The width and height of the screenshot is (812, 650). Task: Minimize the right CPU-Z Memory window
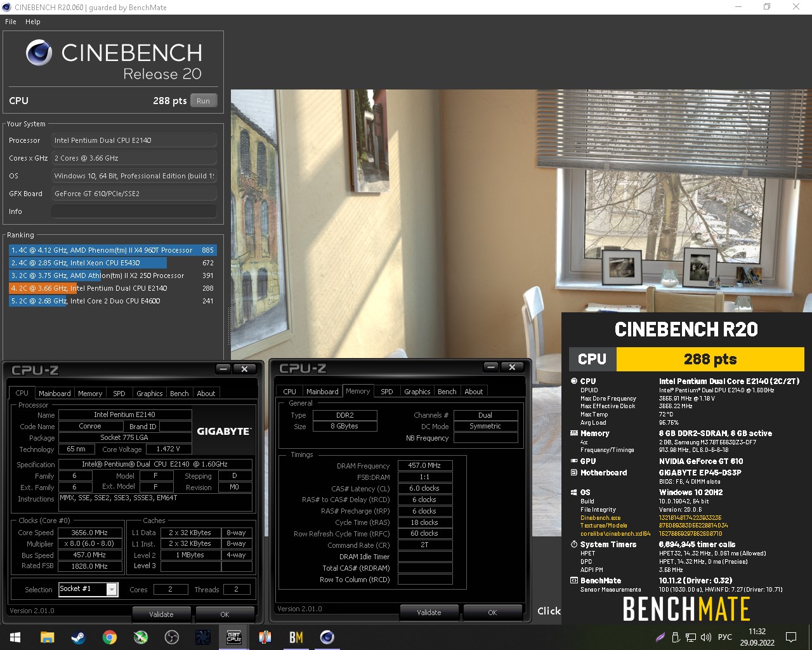pyautogui.click(x=491, y=367)
